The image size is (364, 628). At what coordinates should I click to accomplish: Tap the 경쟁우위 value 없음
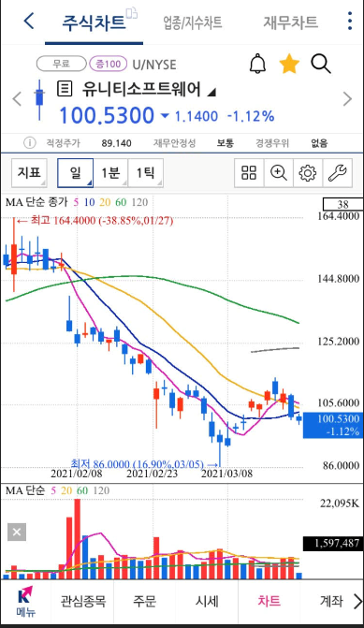coord(319,143)
